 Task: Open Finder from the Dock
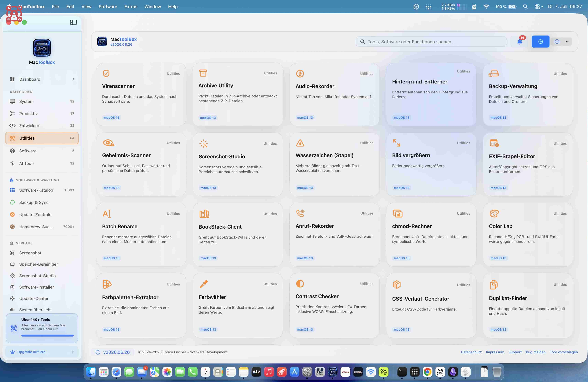point(91,372)
